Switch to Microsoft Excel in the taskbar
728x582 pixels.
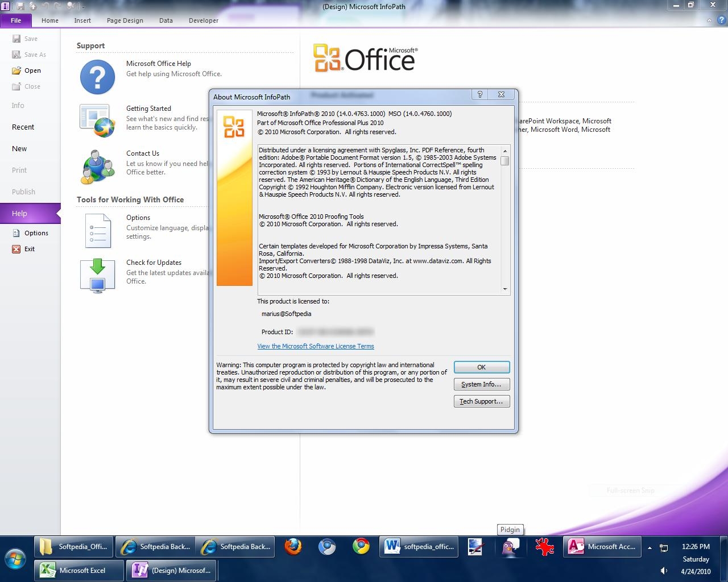80,571
